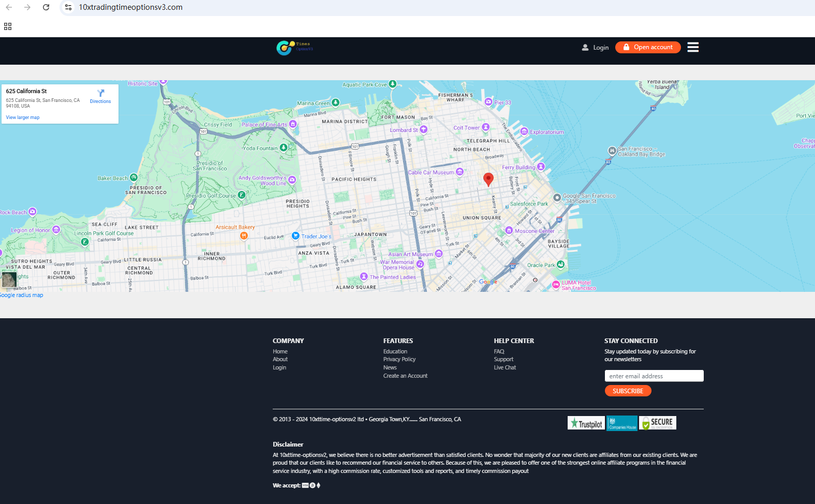
Task: Click the Live Chat footer link
Action: pos(505,368)
